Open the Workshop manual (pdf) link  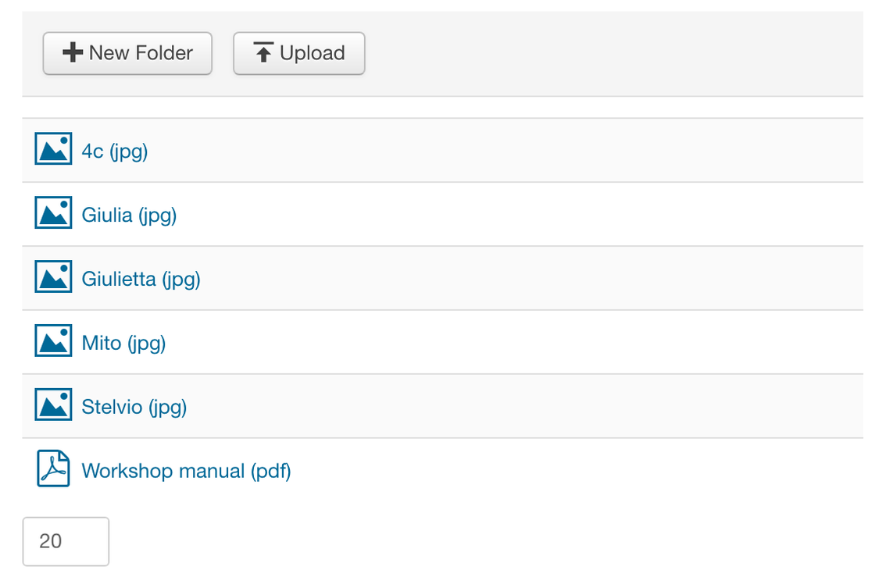[x=187, y=471]
